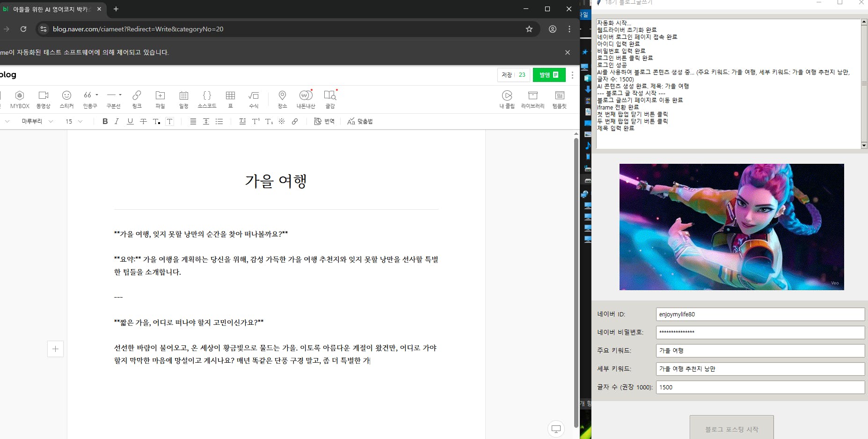Open Chrome's three-dot menu

[x=569, y=29]
